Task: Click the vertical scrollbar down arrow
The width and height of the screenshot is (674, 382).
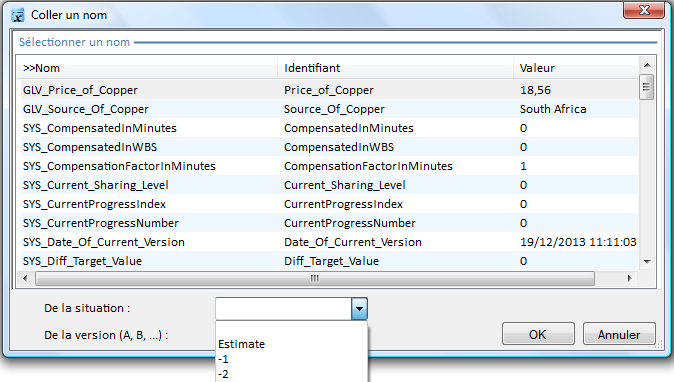Action: point(647,261)
